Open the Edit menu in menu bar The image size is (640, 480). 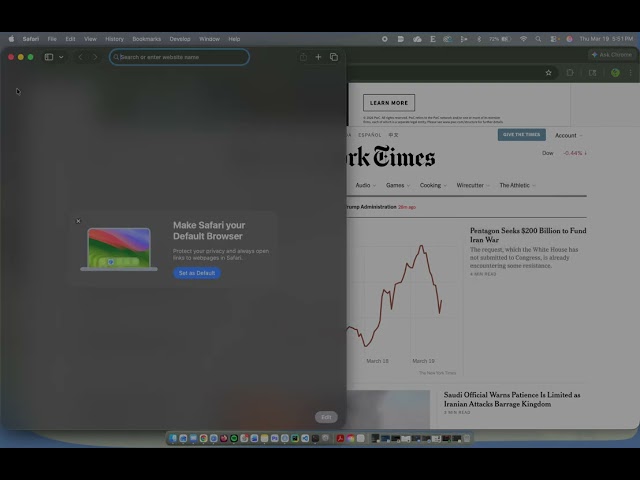(x=70, y=39)
